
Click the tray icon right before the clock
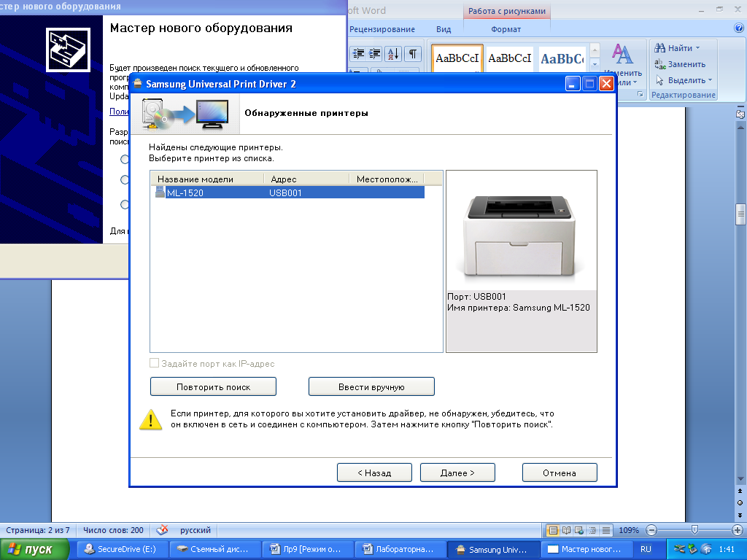(x=707, y=549)
